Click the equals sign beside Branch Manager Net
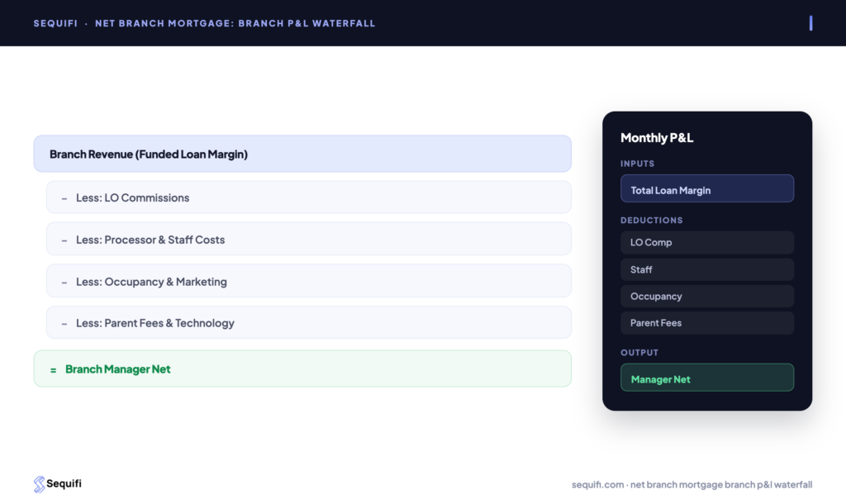The height and width of the screenshot is (504, 846). (x=53, y=370)
